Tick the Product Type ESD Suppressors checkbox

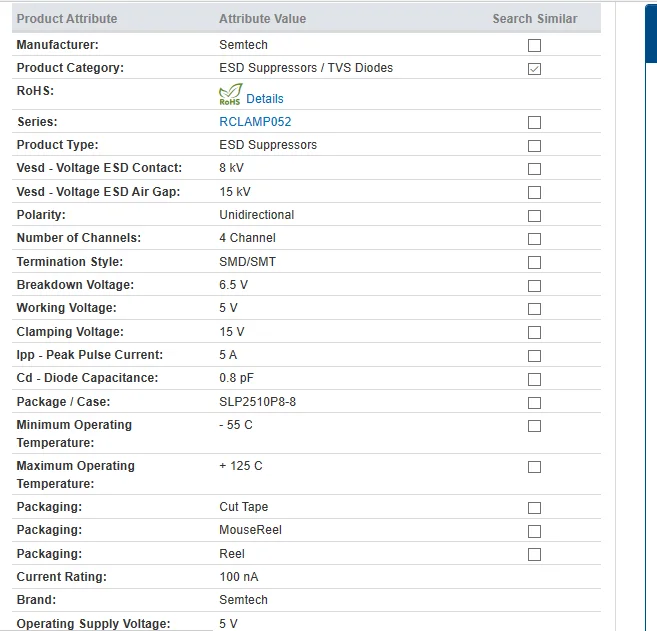pyautogui.click(x=534, y=146)
